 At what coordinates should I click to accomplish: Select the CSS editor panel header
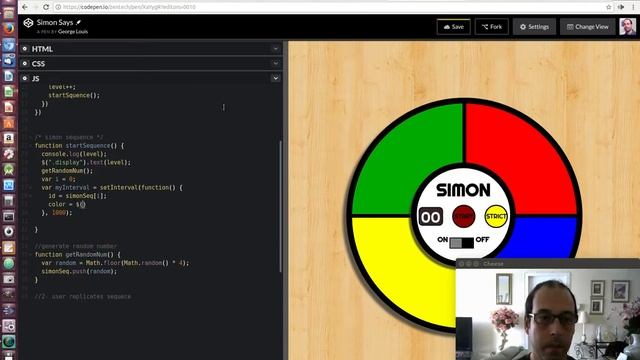click(151, 63)
